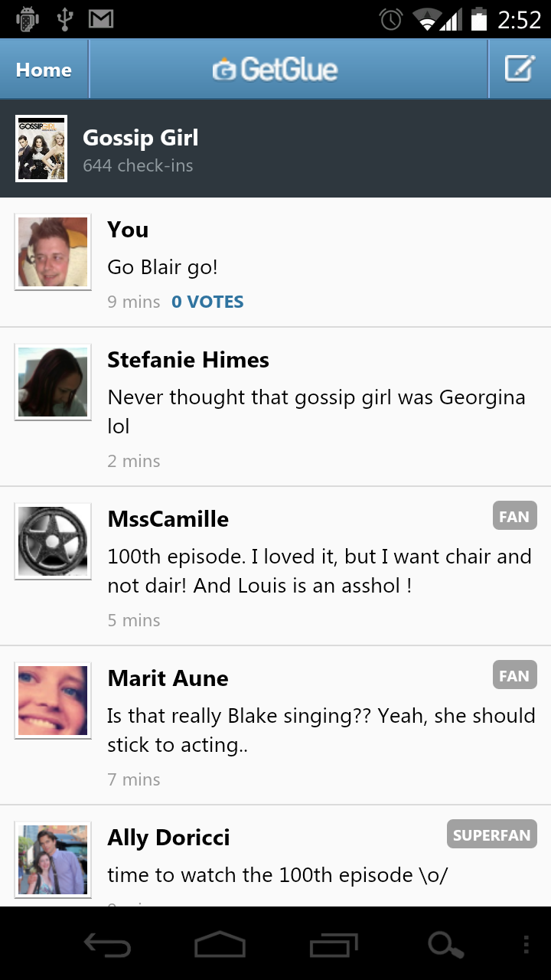
Task: Open your own profile avatar
Action: pyautogui.click(x=53, y=252)
